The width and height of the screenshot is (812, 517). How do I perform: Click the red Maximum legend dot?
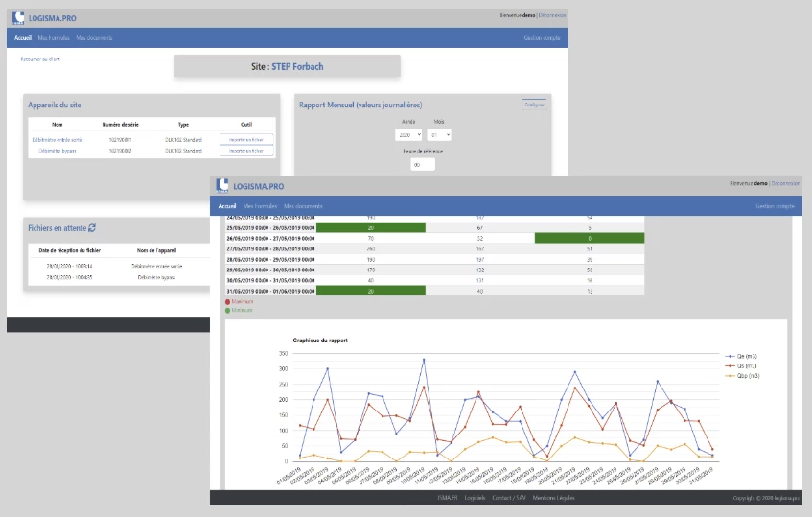(x=227, y=301)
